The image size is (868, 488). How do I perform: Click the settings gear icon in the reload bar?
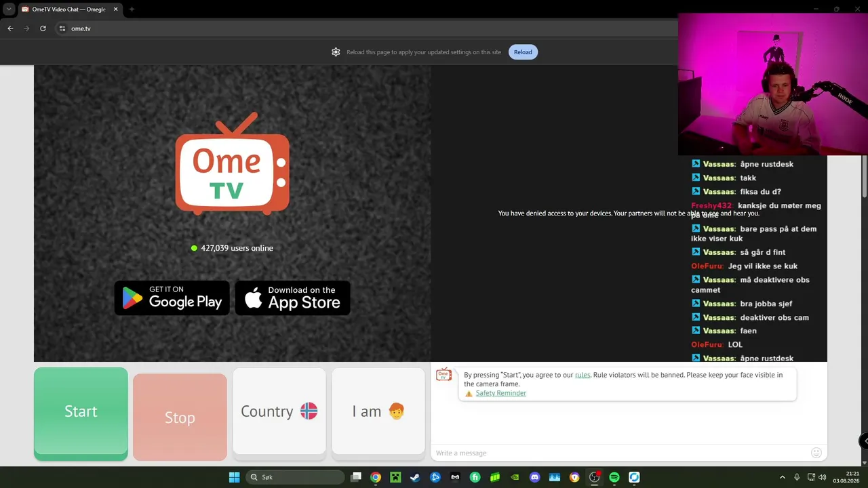[336, 52]
